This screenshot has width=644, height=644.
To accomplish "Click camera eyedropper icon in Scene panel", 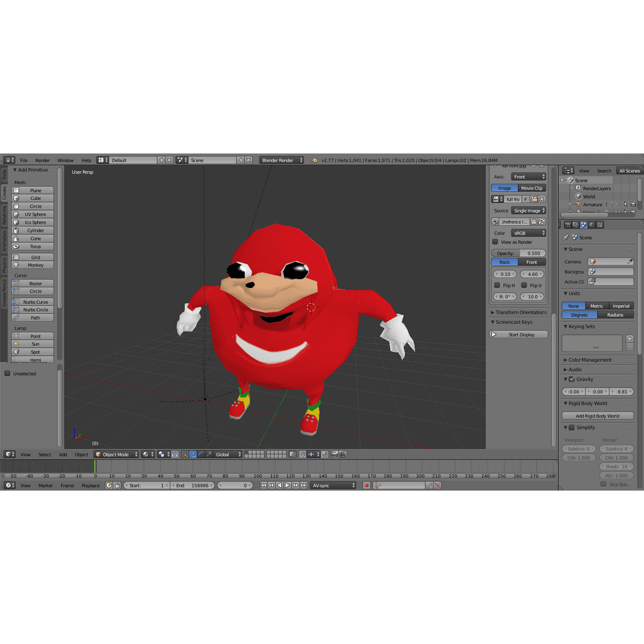I will pyautogui.click(x=630, y=261).
